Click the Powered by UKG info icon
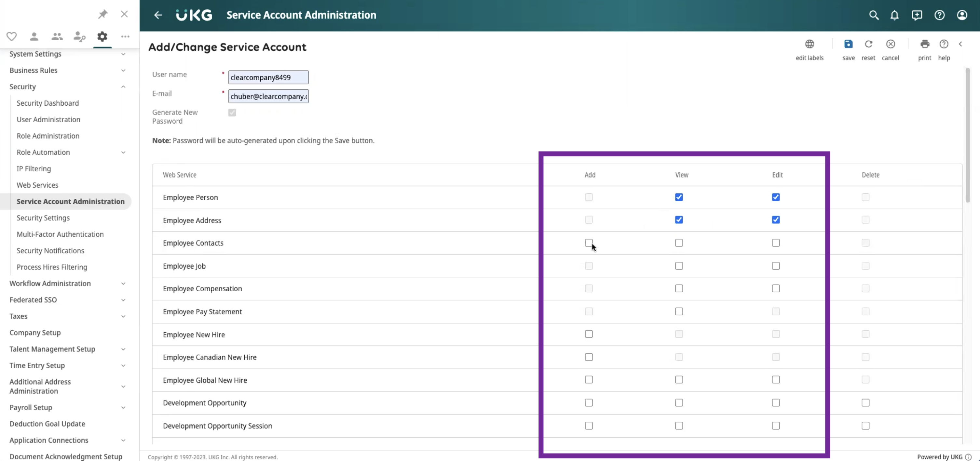This screenshot has height=461, width=980. tap(969, 457)
